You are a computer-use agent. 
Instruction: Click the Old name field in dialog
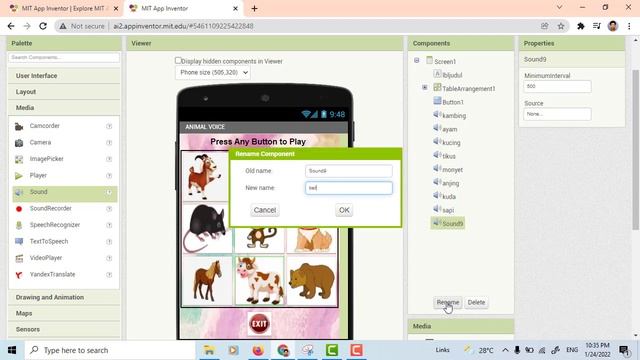(x=349, y=171)
